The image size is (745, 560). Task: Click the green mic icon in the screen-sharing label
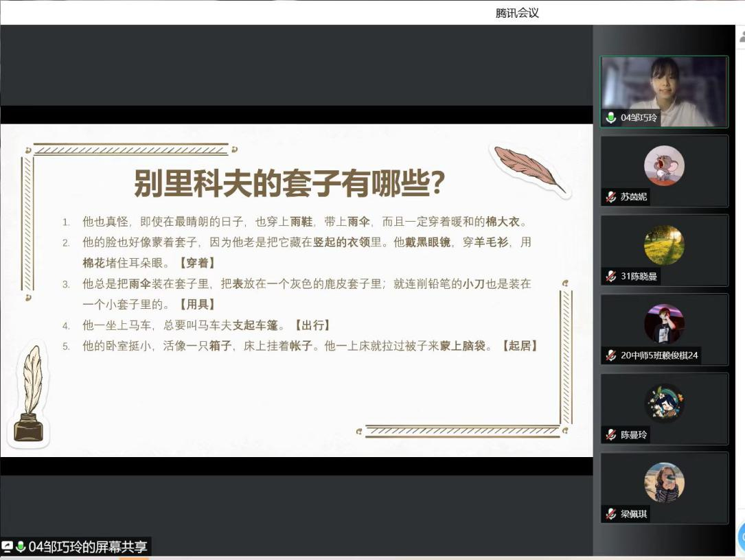[x=21, y=547]
